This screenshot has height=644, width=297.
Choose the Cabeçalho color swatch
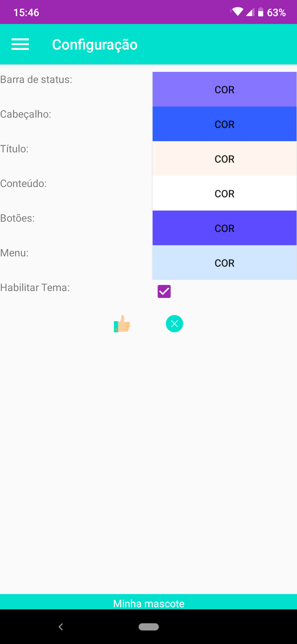(x=224, y=124)
